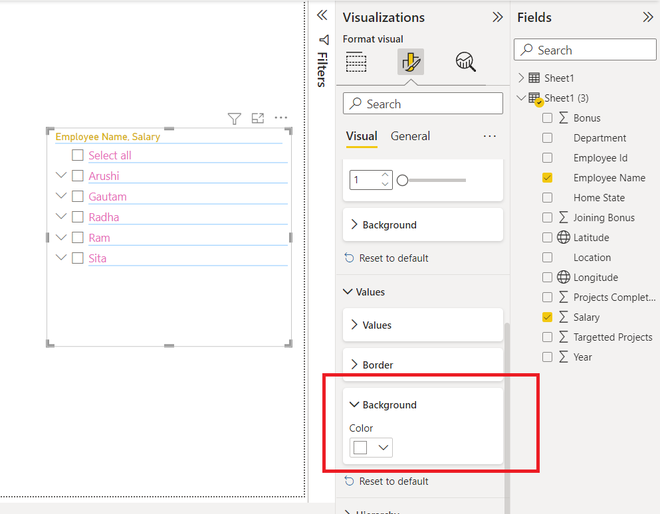Click the Latitude globe icon
The image size is (660, 514).
coord(564,237)
